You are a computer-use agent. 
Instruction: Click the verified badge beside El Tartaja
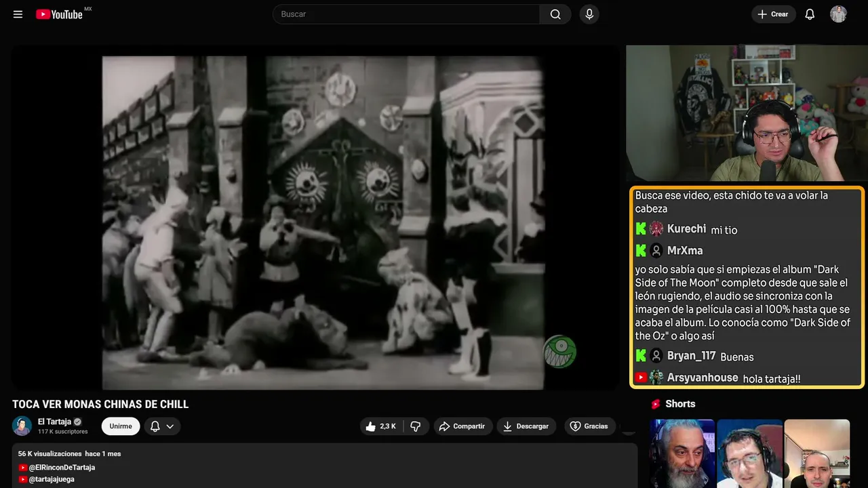click(x=77, y=422)
